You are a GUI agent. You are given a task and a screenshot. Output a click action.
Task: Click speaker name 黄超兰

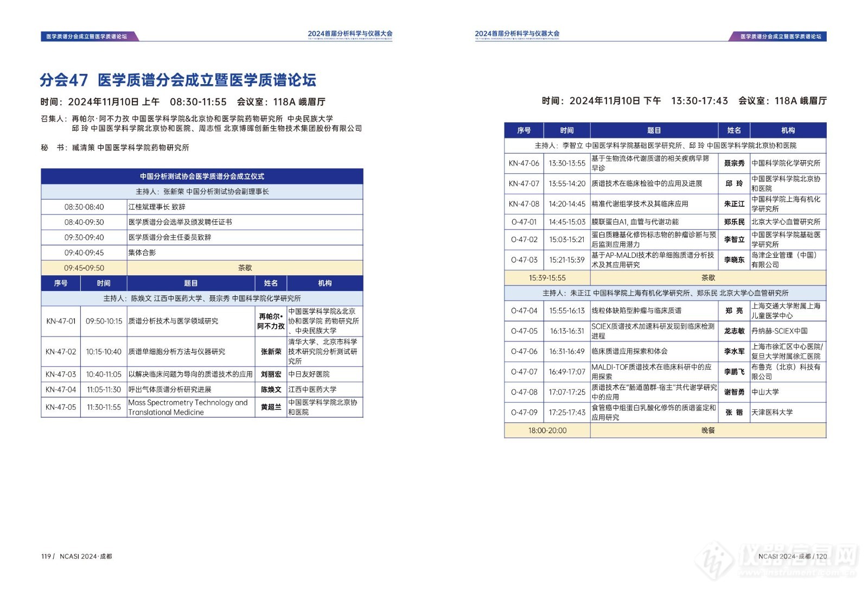coord(271,407)
